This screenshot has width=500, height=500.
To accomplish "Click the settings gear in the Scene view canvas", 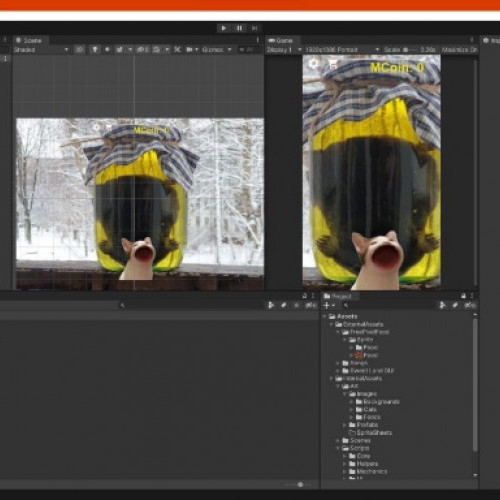I will coord(96,127).
